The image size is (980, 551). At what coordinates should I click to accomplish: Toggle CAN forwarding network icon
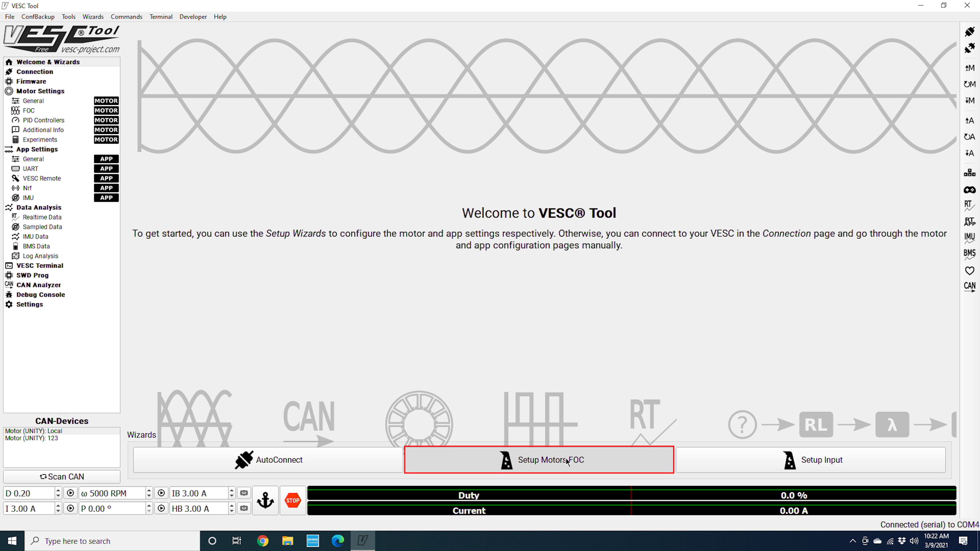point(969,173)
